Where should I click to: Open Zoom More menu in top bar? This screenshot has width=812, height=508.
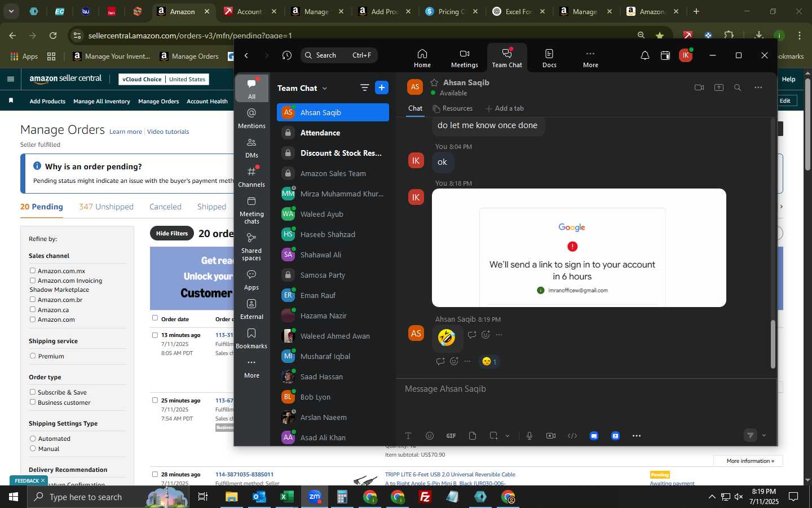click(590, 58)
